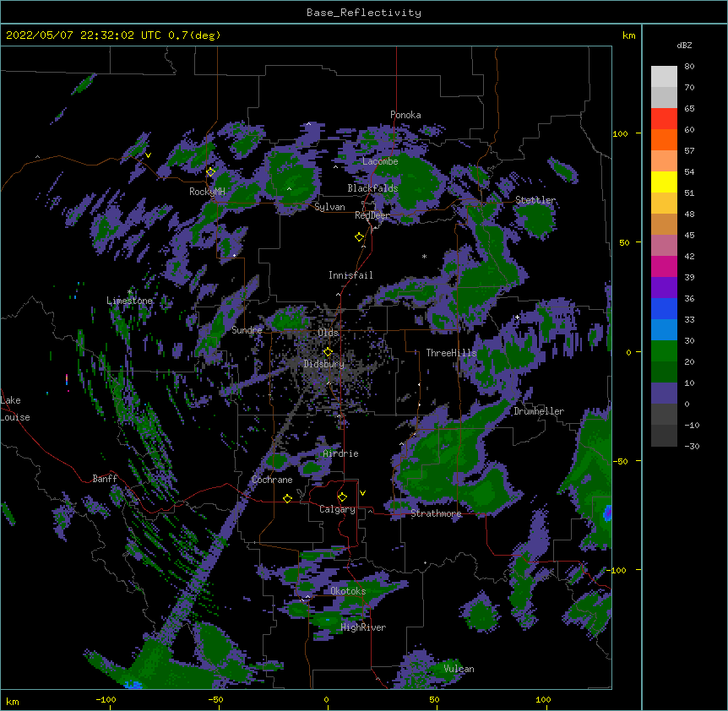Viewport: 728px width, 711px height.
Task: Click the yellow marker above RockyMH
Action: 210,171
